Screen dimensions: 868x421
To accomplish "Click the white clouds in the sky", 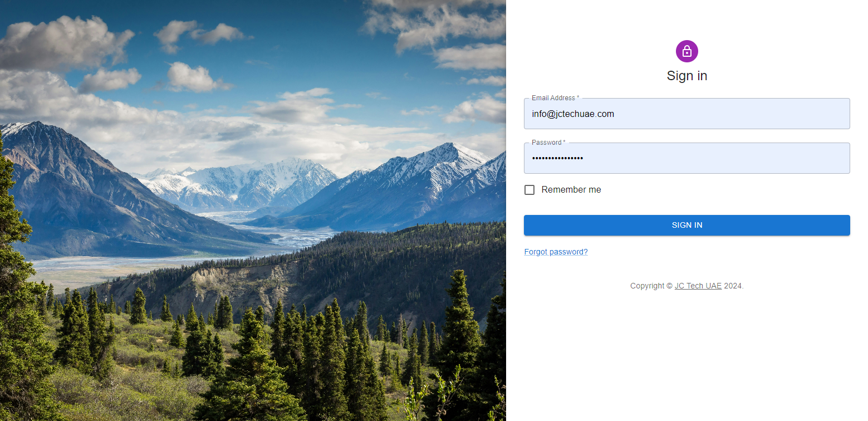I will coord(67,42).
